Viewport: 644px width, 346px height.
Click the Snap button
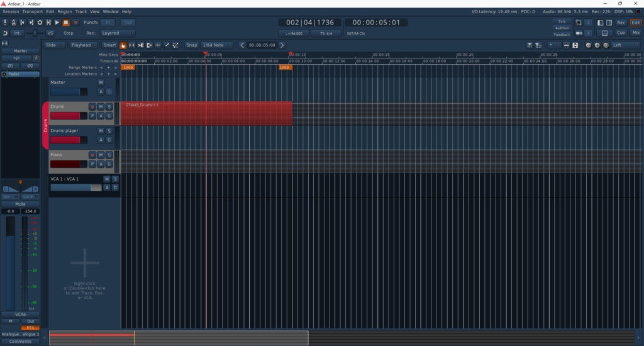tap(191, 45)
